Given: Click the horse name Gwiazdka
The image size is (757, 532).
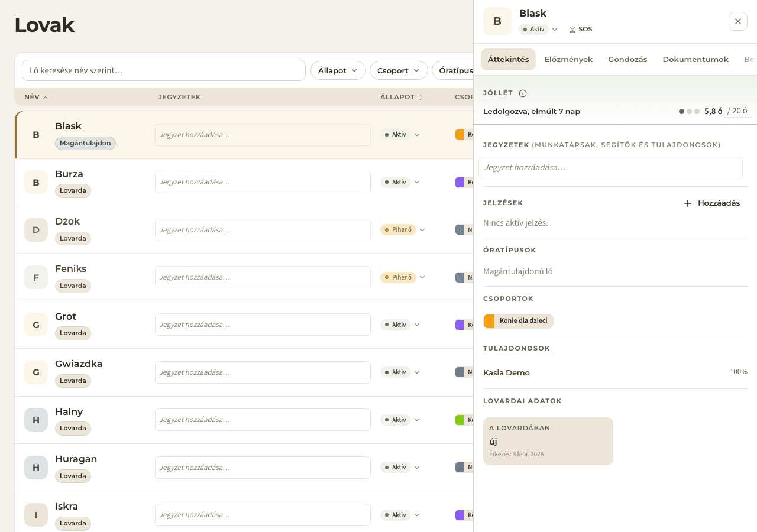Looking at the screenshot, I should [x=79, y=364].
